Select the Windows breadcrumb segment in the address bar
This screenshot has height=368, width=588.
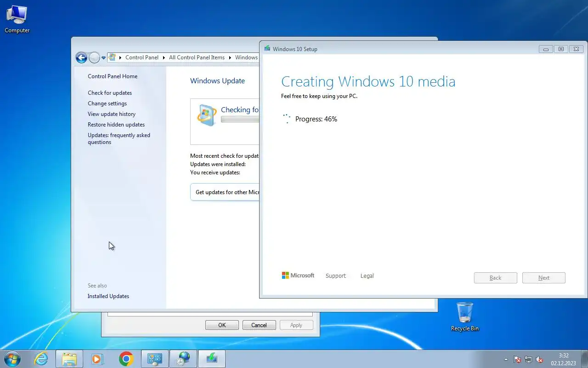coord(247,57)
